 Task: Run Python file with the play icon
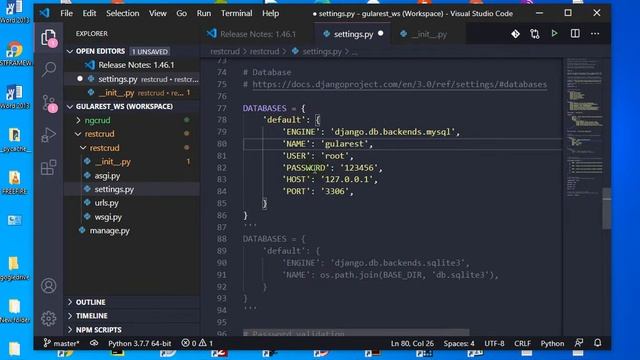click(554, 33)
